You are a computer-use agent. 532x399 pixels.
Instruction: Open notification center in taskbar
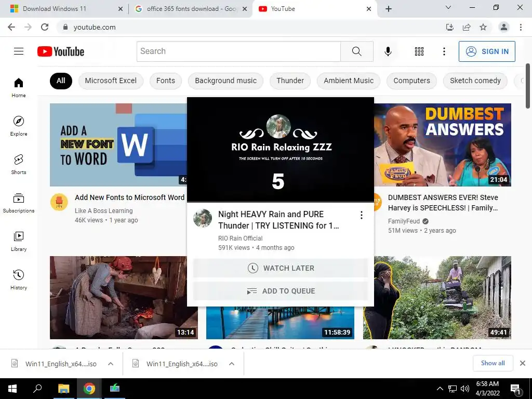point(515,389)
